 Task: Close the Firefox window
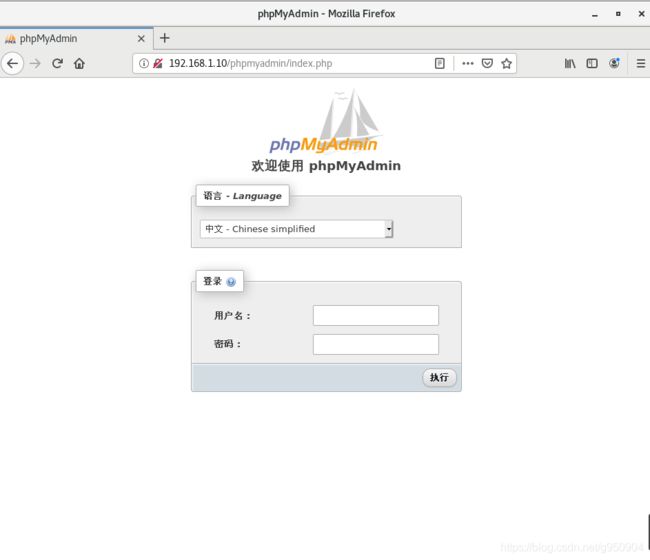point(641,14)
